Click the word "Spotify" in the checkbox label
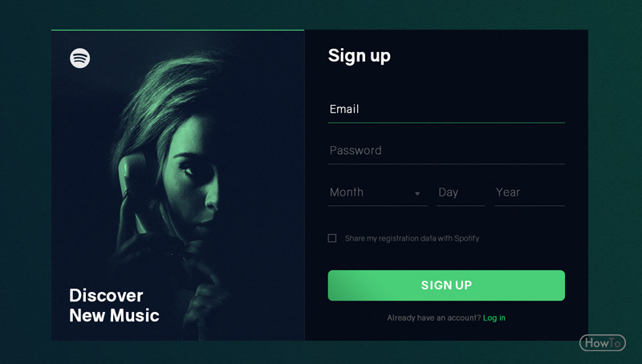Screen dimensions: 642x364 (x=466, y=238)
